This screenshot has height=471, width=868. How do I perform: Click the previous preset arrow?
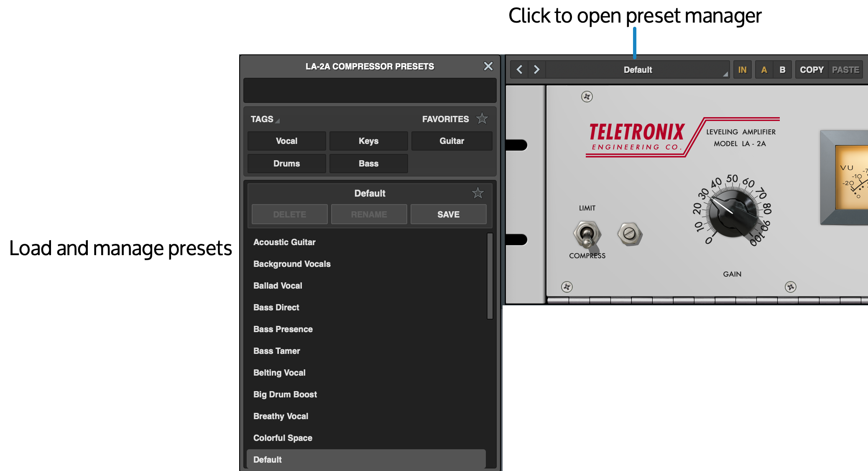coord(519,69)
